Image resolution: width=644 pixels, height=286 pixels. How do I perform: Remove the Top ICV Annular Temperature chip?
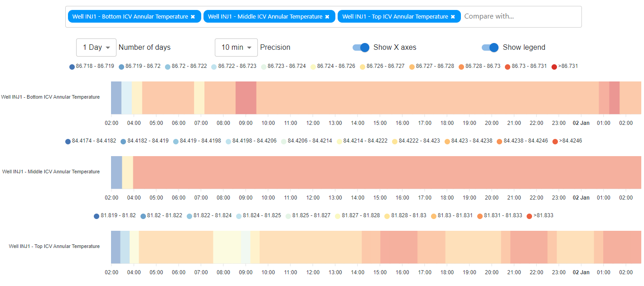click(x=453, y=16)
